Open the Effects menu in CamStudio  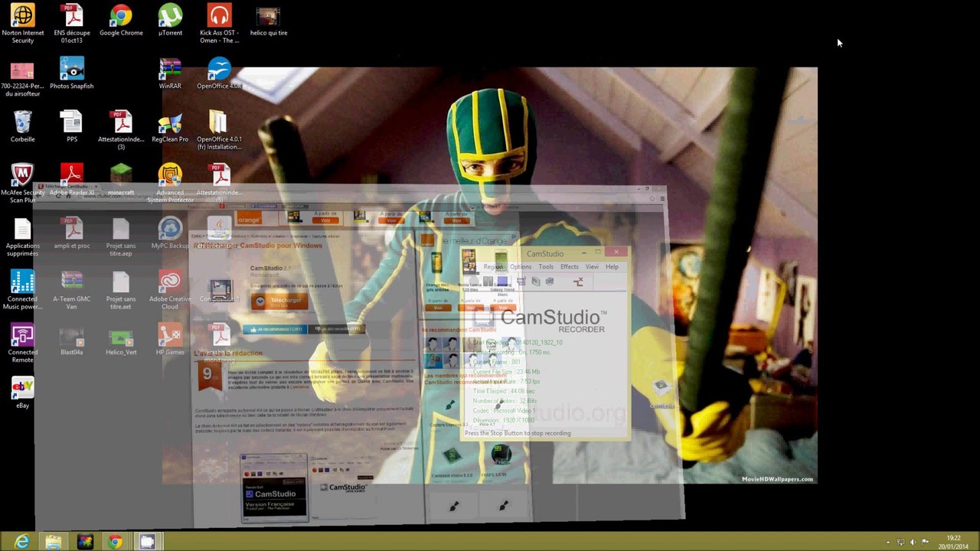click(570, 267)
